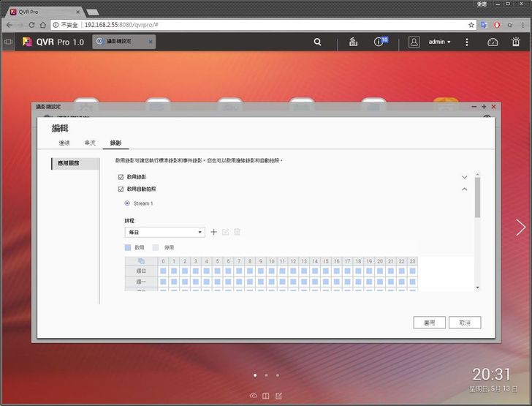Select the blue 啟用 color swatch

[129, 248]
